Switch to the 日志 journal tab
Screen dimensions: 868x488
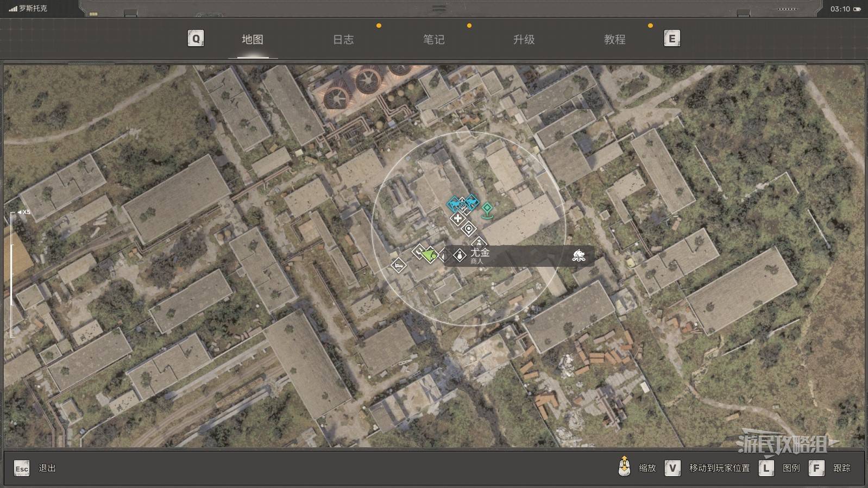tap(343, 39)
